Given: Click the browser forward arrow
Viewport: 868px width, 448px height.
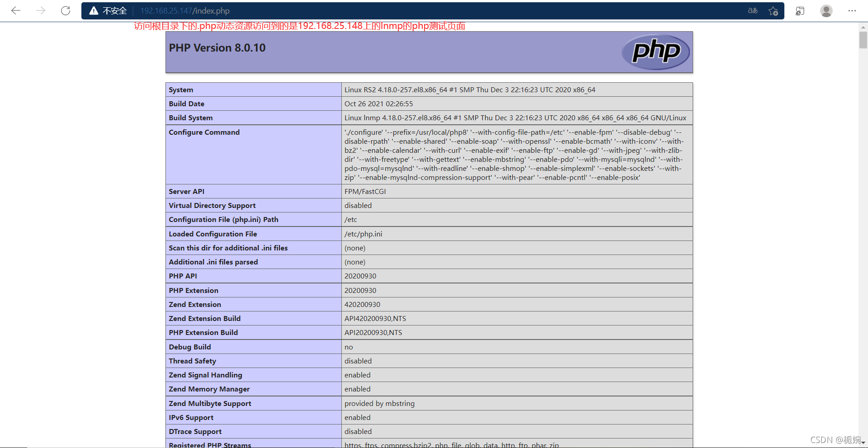Looking at the screenshot, I should point(41,11).
